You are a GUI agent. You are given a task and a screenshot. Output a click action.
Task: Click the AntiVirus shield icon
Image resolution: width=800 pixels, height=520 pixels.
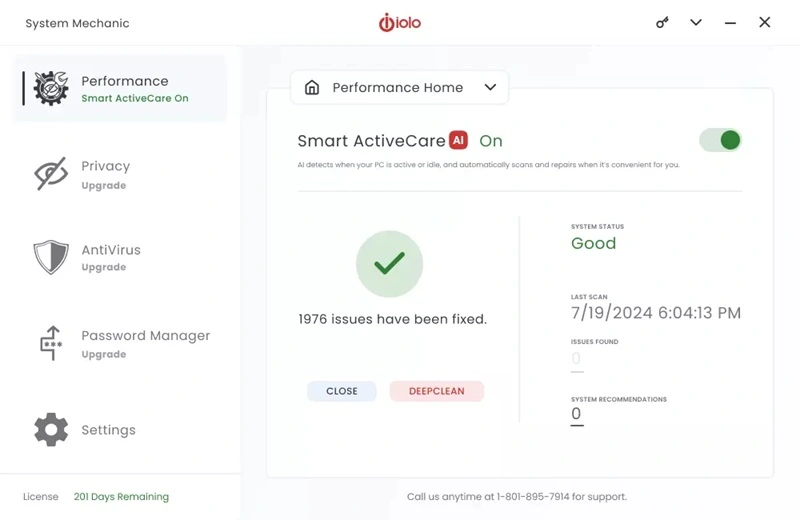point(51,257)
